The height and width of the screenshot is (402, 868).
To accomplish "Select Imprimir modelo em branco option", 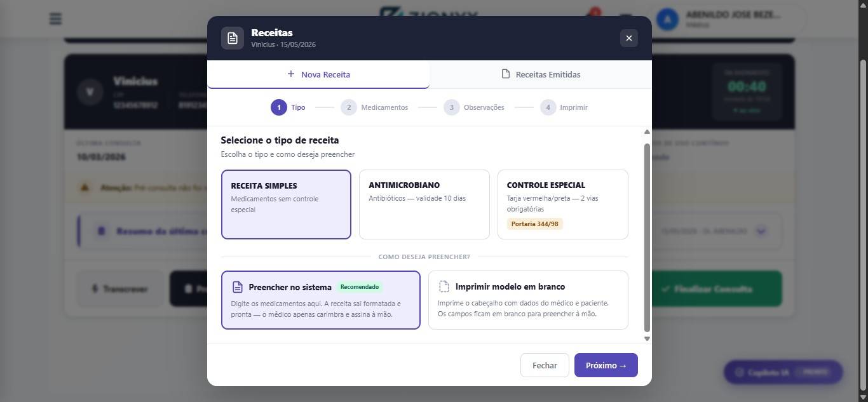I will (528, 300).
